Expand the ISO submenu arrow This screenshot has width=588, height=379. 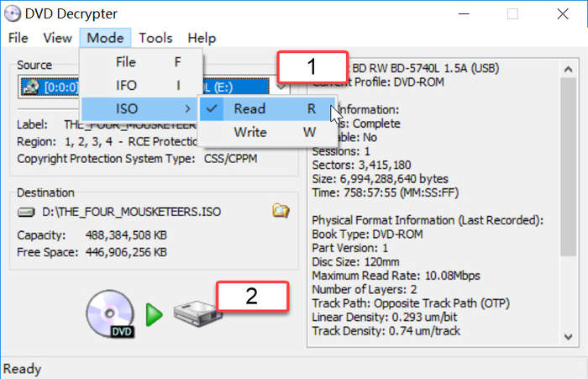coord(187,108)
